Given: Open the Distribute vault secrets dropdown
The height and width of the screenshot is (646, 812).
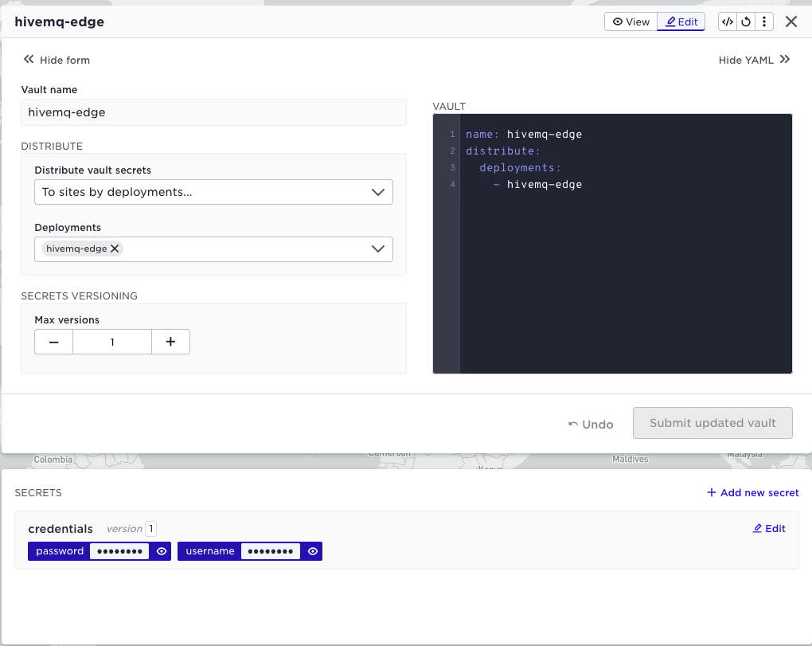Looking at the screenshot, I should (x=213, y=192).
